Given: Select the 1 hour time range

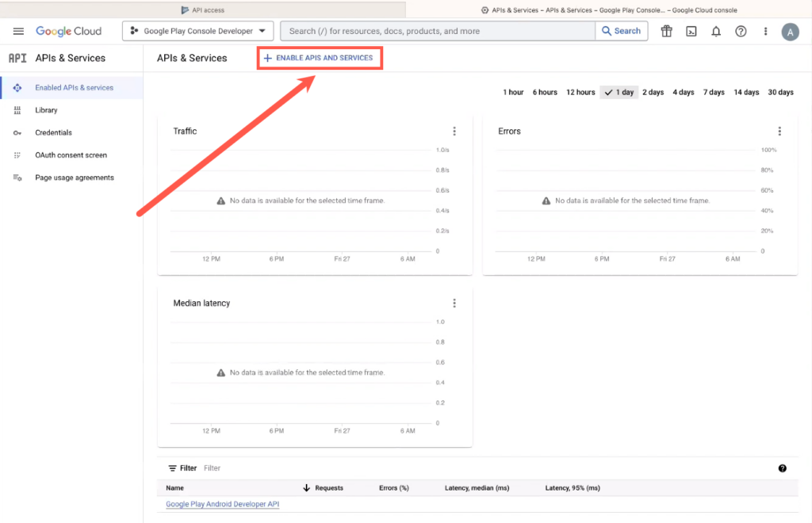Looking at the screenshot, I should [x=513, y=92].
